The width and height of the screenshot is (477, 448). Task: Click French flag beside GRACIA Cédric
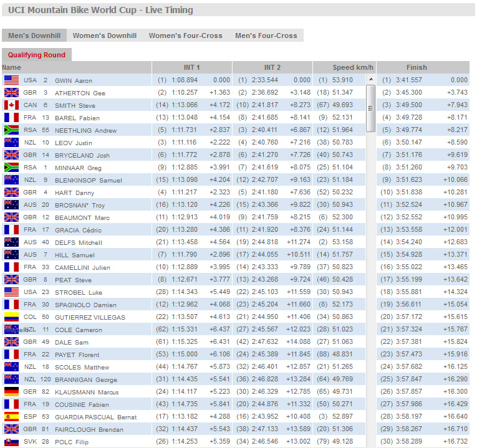12,230
